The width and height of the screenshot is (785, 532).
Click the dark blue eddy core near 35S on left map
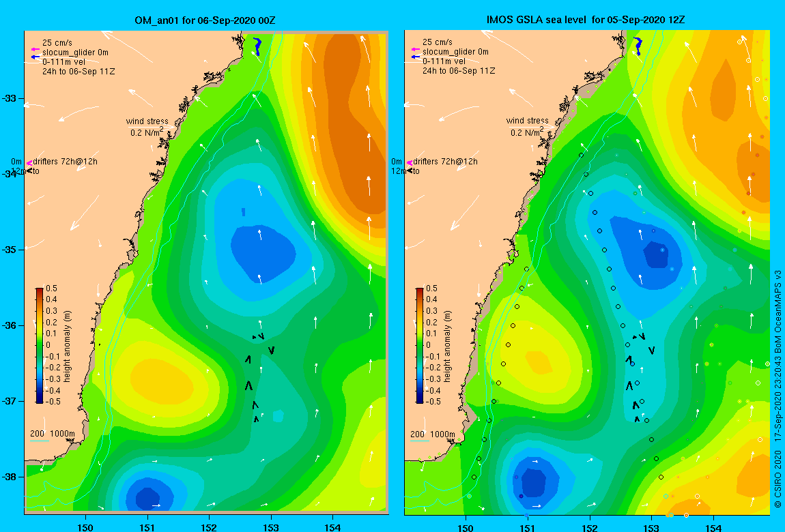point(262,254)
